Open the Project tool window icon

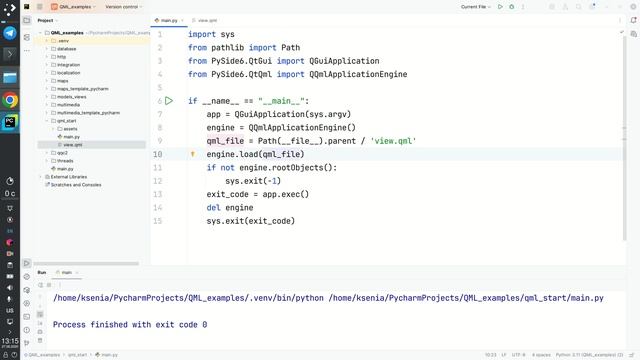27,20
